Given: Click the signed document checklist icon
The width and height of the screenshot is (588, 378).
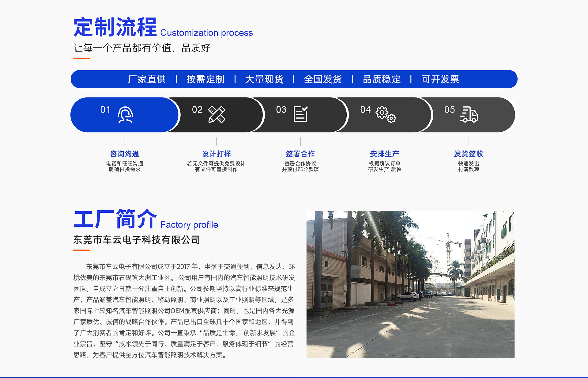Looking at the screenshot, I should (x=300, y=114).
